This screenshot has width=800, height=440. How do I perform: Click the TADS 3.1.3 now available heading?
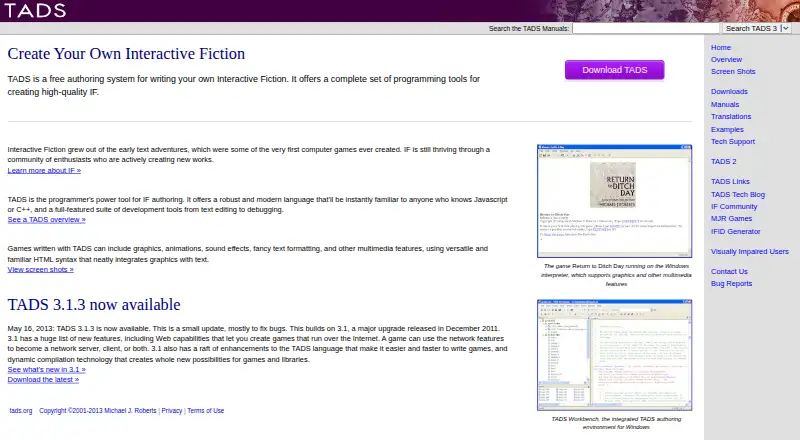click(94, 304)
